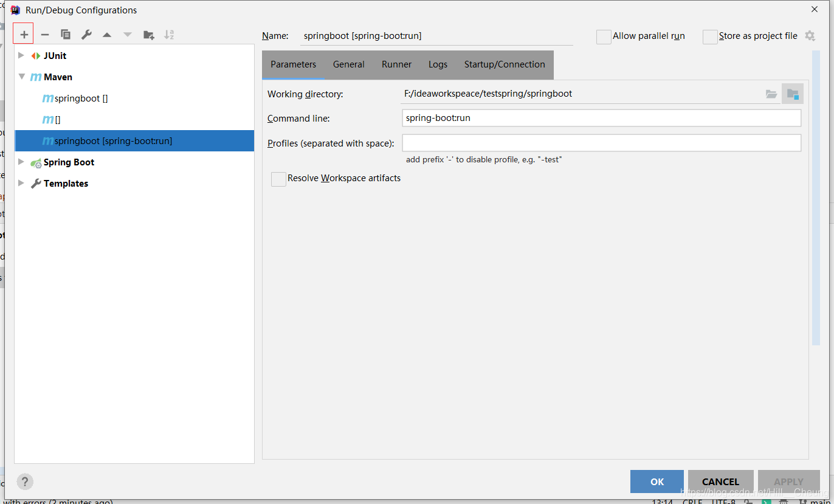Click the CANCEL button

(x=720, y=482)
